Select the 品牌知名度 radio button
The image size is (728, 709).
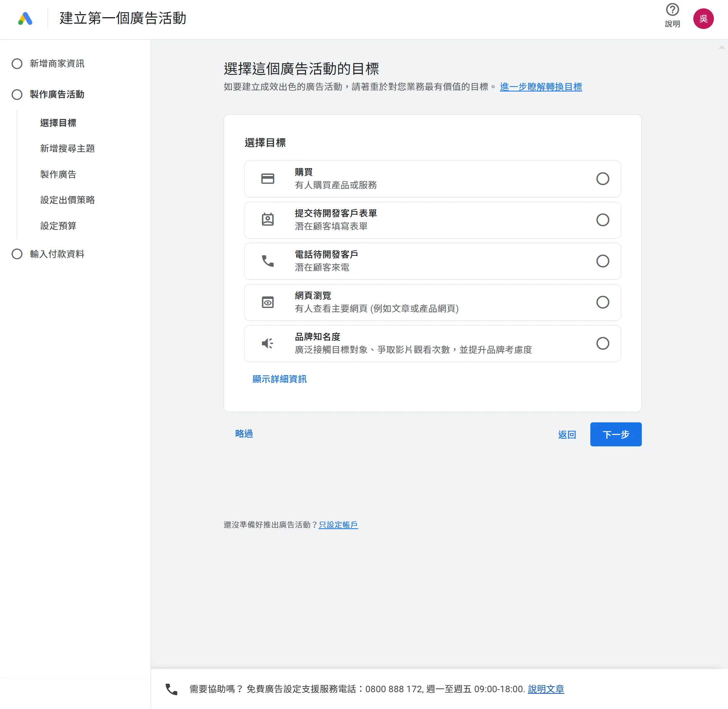click(x=602, y=343)
